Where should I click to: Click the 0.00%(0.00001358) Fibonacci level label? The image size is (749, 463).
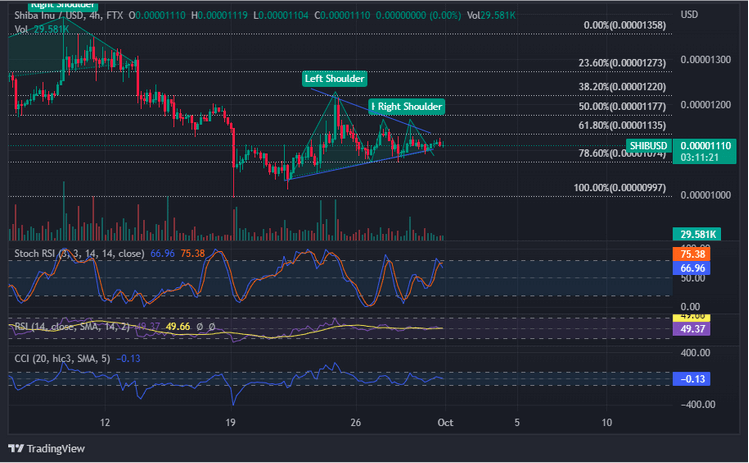point(624,25)
